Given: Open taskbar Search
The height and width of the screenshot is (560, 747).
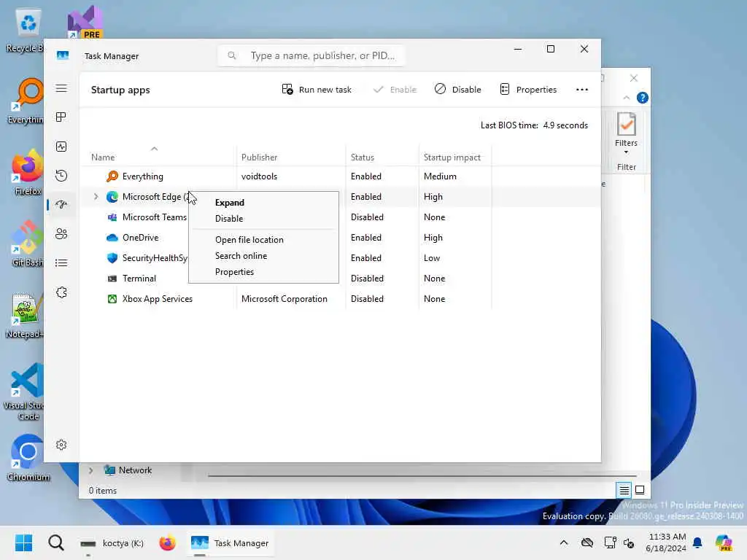Looking at the screenshot, I should [x=55, y=542].
